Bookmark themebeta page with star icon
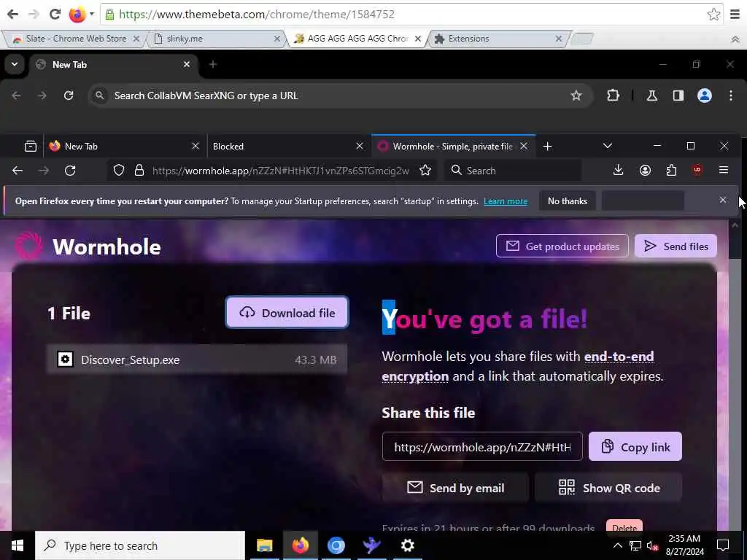Screen dimensions: 747x560 click(713, 15)
